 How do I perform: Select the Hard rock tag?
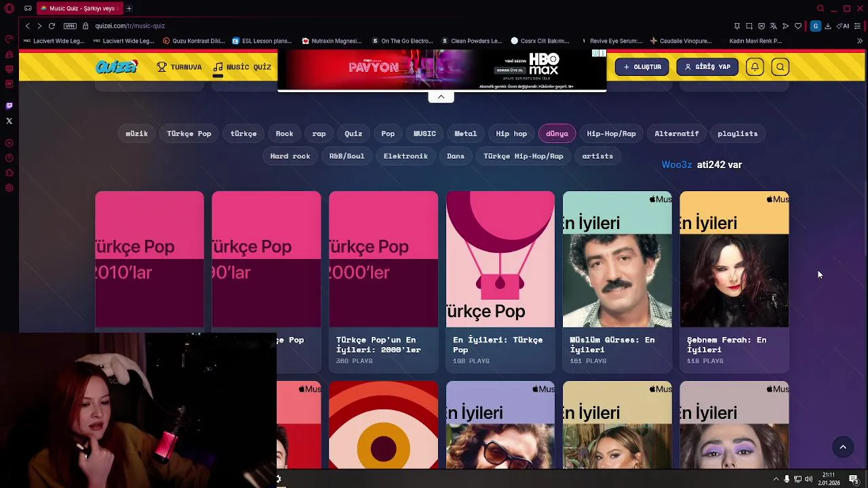click(290, 156)
